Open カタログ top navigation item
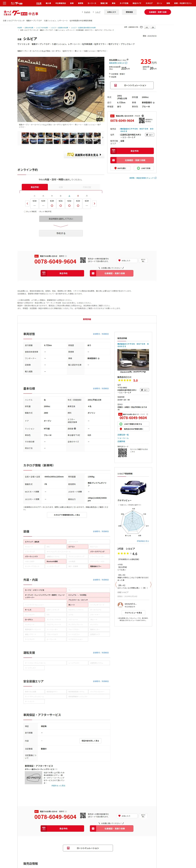 (x=149, y=3)
